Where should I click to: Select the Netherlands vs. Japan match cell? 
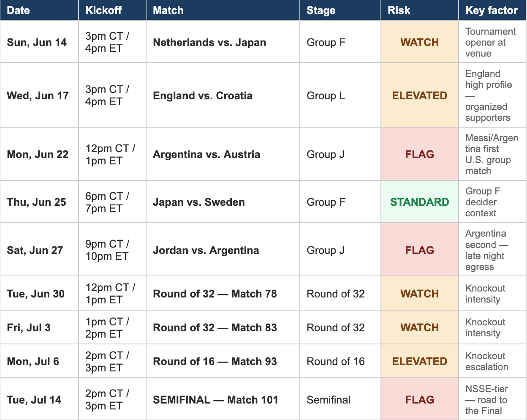pyautogui.click(x=223, y=42)
